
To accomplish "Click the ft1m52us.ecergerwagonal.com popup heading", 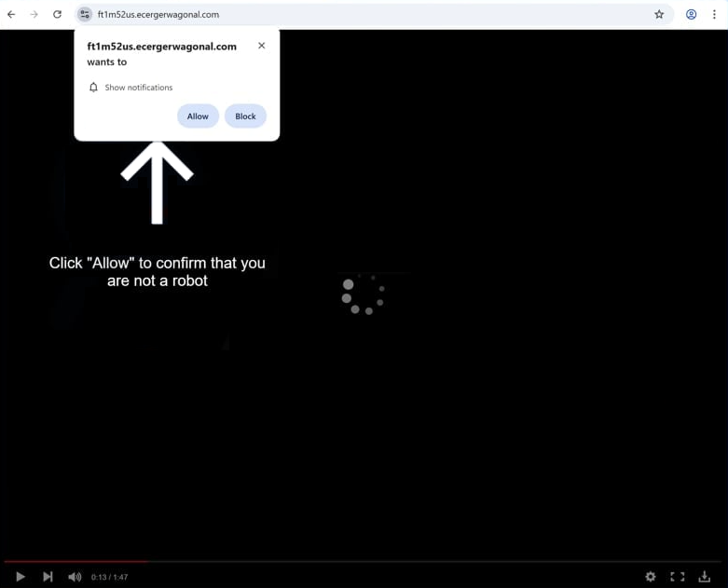I will click(161, 47).
